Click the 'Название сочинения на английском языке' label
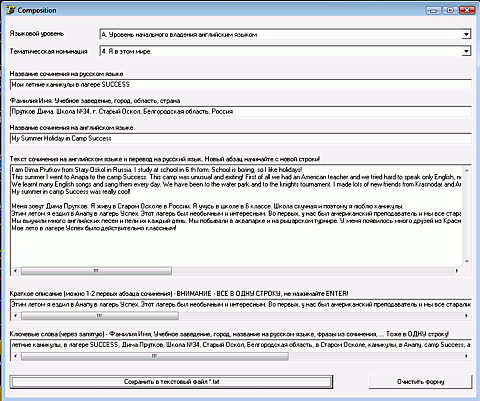 [x=71, y=128]
